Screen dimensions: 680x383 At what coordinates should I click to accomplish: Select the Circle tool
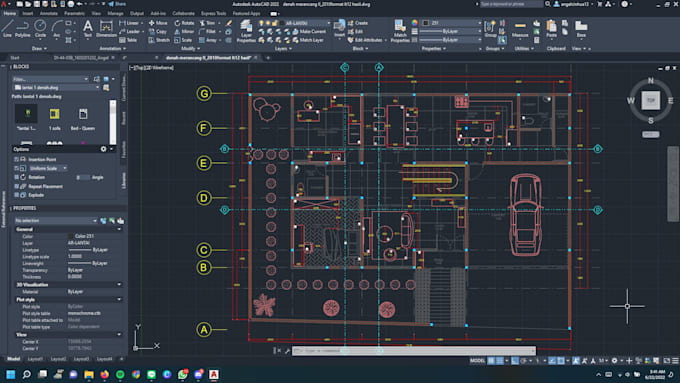[40, 28]
